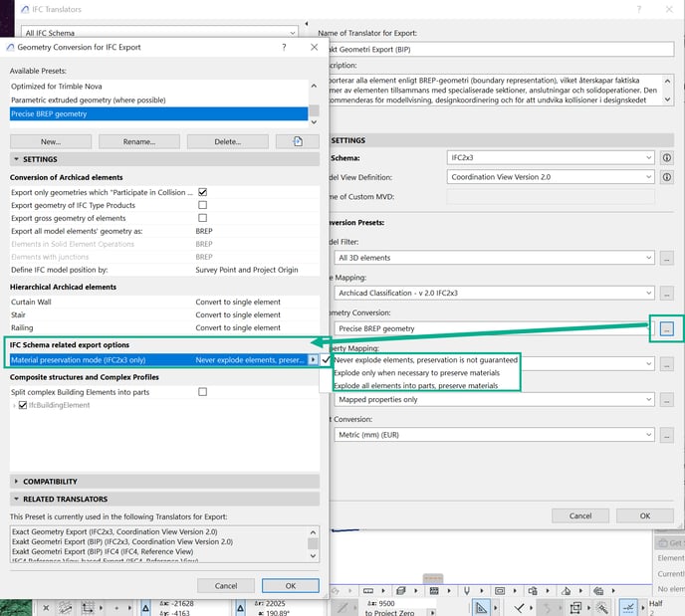685x616 pixels.
Task: Click the snap magnet icon in lower toolbar
Action: click(467, 591)
